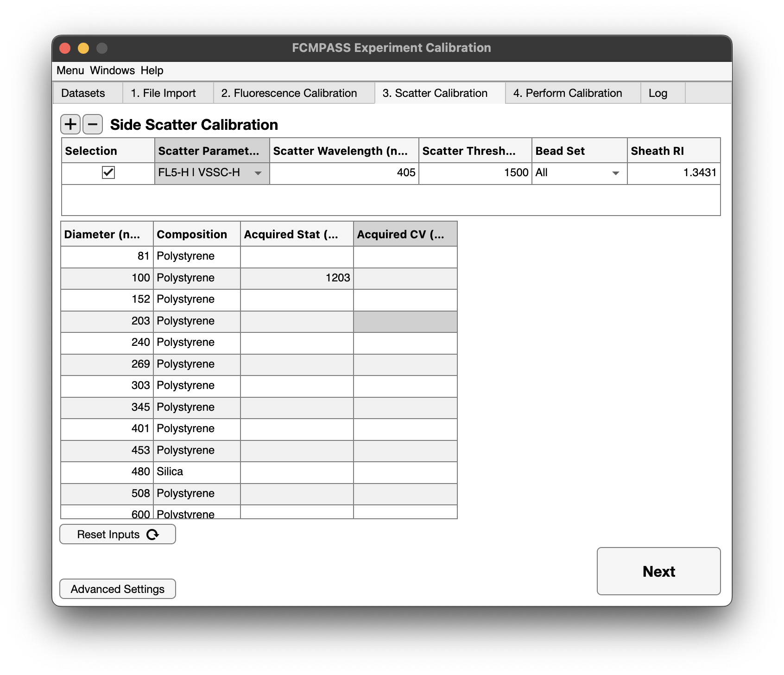Select the diameter cell 203
The image size is (784, 675).
(x=107, y=321)
